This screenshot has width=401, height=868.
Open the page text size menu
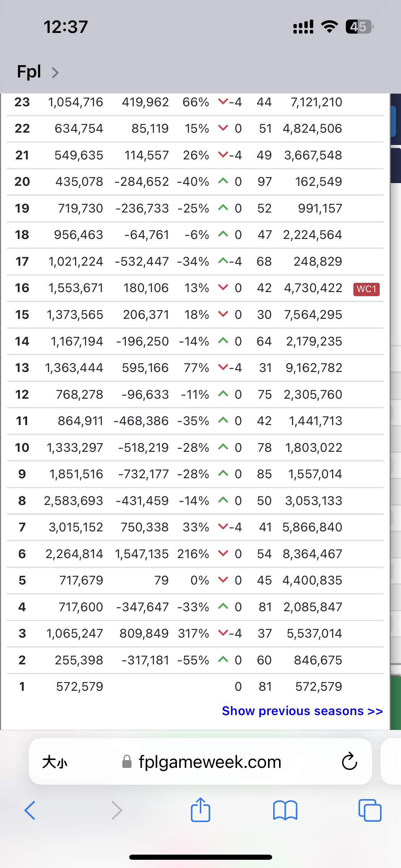pyautogui.click(x=55, y=762)
